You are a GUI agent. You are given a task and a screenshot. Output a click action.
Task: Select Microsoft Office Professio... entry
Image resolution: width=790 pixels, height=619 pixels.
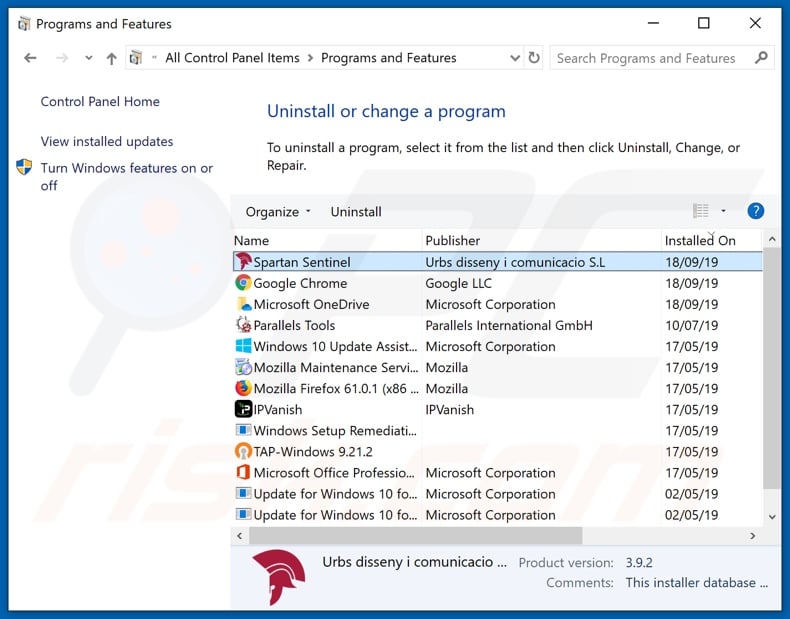[334, 473]
